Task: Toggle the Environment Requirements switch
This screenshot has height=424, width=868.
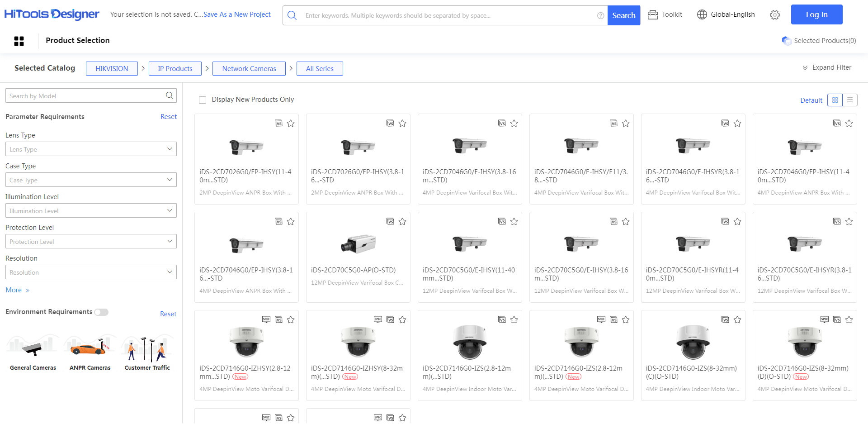Action: (x=101, y=312)
